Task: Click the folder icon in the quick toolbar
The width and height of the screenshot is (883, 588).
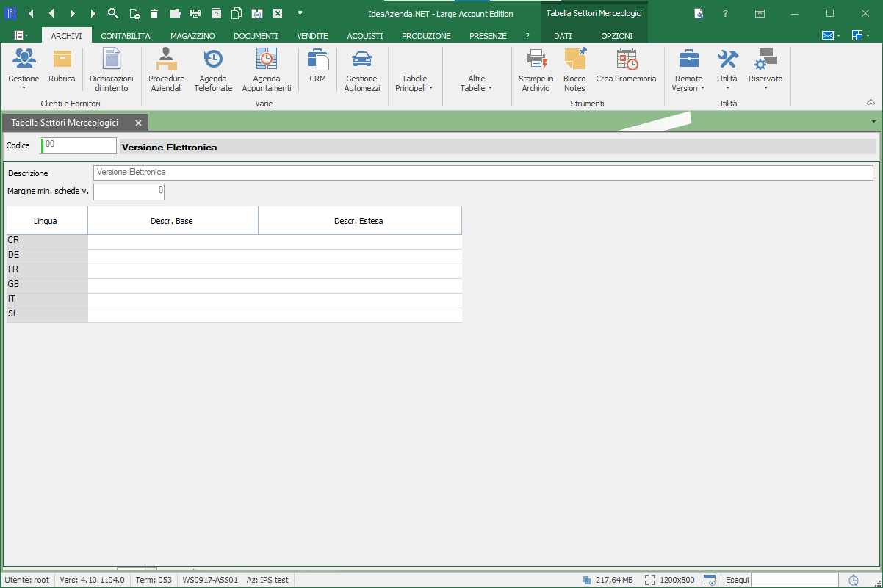Action: (175, 13)
